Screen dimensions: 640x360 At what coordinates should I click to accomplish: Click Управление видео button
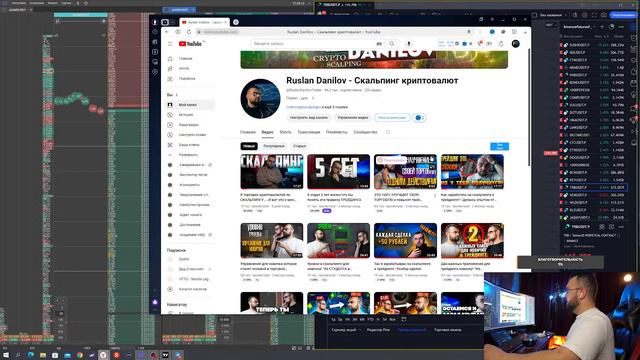(x=353, y=118)
